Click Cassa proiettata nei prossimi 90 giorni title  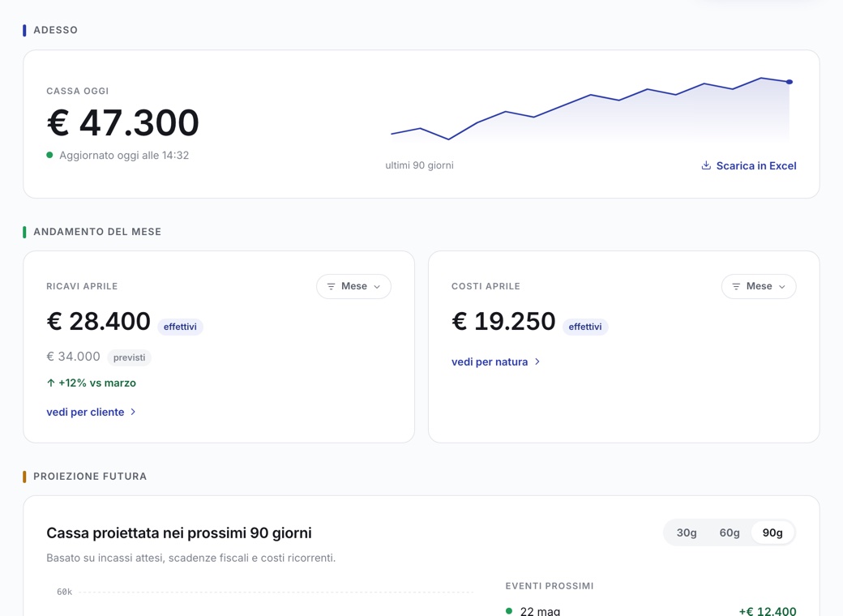[x=179, y=533]
